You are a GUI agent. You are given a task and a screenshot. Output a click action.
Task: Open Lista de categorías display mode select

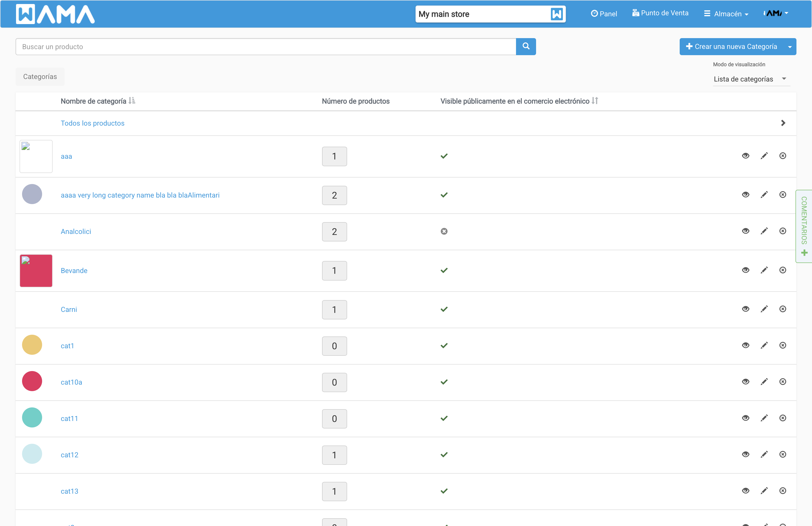751,79
